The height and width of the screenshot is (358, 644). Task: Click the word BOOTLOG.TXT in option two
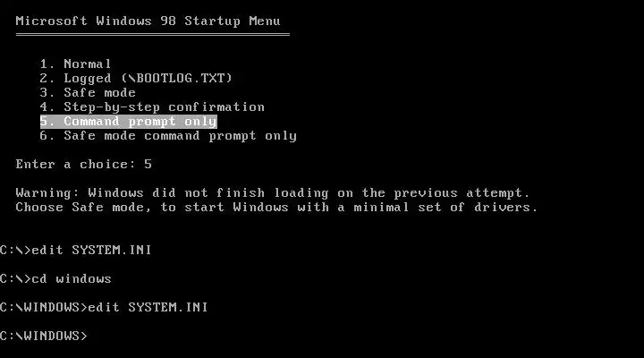(181, 78)
